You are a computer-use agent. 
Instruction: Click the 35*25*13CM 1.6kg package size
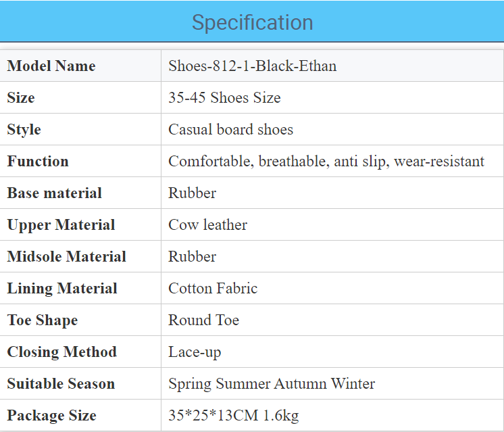point(234,415)
